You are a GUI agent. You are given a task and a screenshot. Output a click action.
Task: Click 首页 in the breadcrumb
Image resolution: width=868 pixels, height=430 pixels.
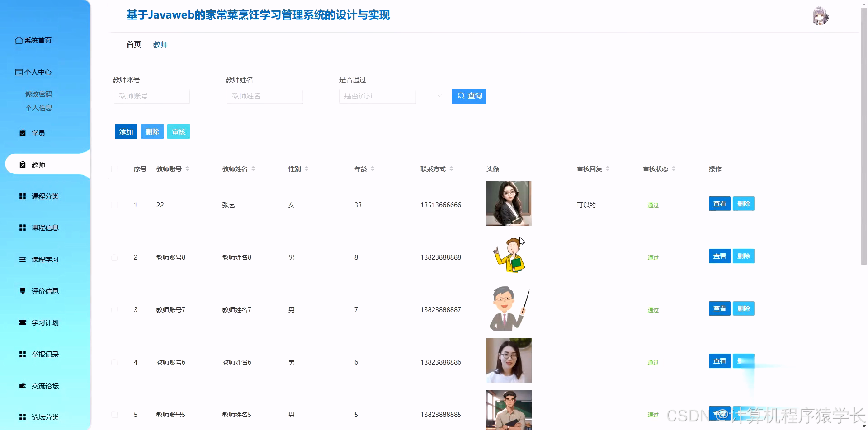pos(133,44)
